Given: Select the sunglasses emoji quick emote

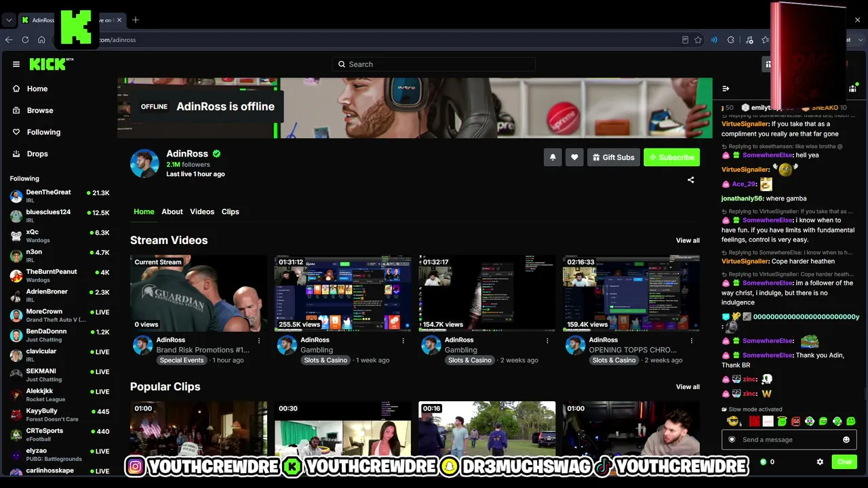Looking at the screenshot, I should (x=732, y=422).
